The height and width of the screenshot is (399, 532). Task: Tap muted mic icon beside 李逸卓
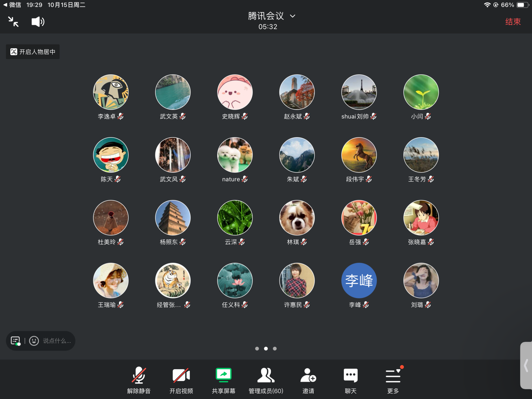tap(121, 116)
